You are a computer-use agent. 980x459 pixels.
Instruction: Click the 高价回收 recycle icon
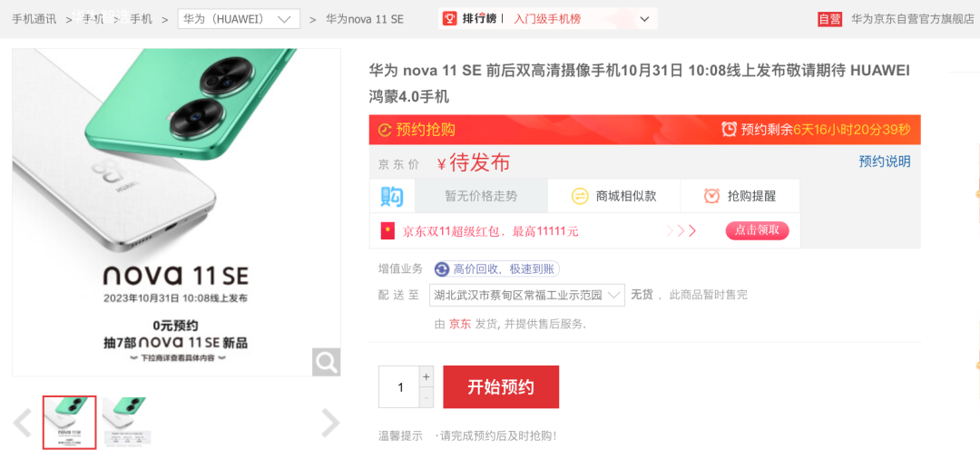(x=443, y=269)
